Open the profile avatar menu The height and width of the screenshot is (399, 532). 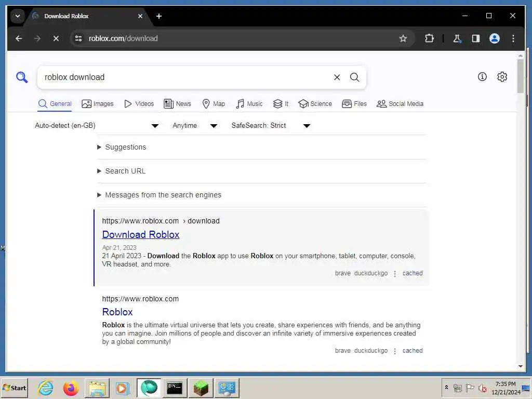pyautogui.click(x=495, y=38)
